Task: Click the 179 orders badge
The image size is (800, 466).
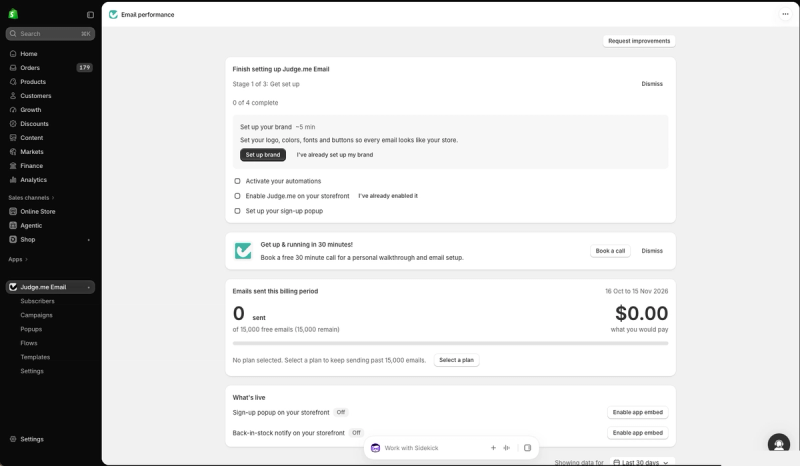Action: [85, 67]
